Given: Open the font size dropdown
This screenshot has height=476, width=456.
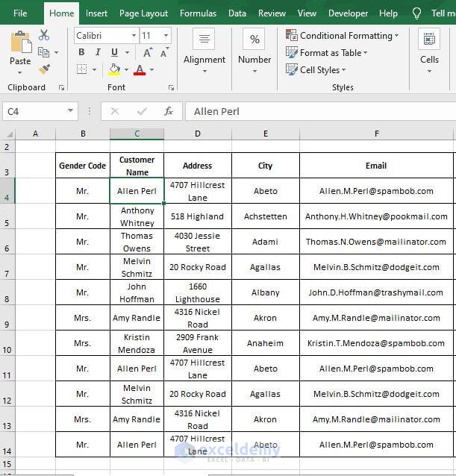Looking at the screenshot, I should 166,36.
